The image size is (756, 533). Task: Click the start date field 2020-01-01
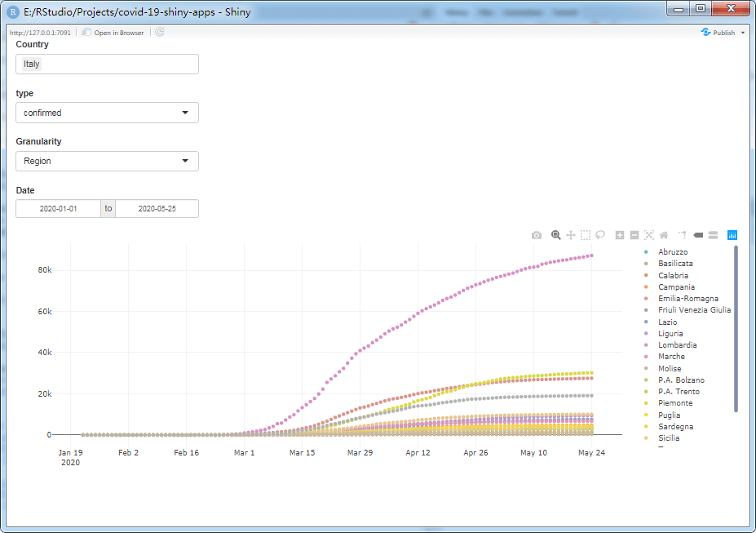pyautogui.click(x=59, y=209)
